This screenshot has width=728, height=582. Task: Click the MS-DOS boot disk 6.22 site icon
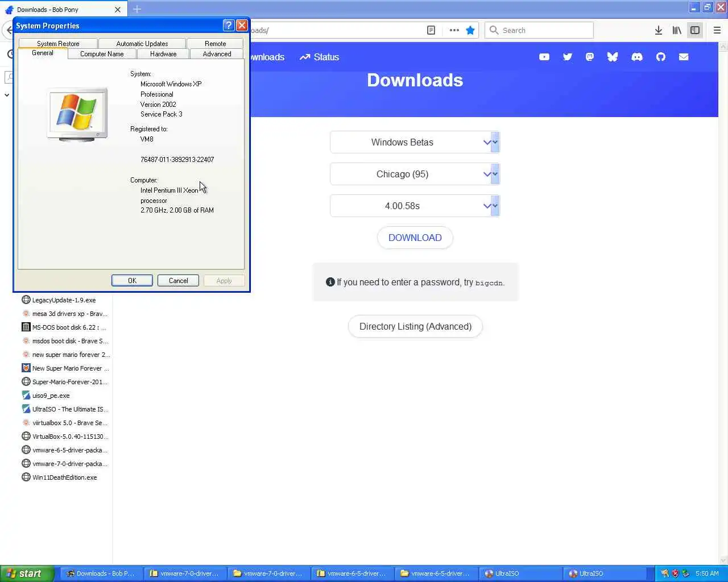coord(26,327)
